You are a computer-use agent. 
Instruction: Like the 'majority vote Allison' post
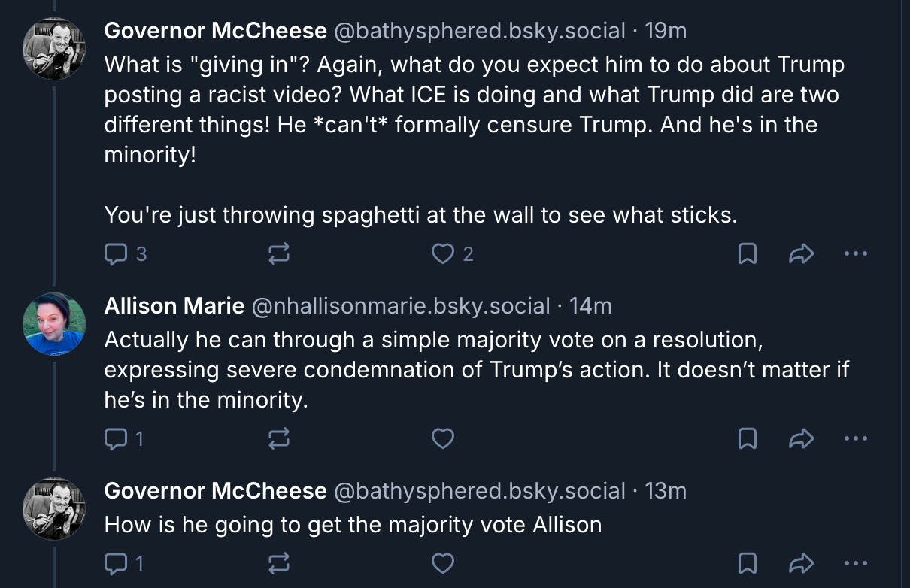443,562
